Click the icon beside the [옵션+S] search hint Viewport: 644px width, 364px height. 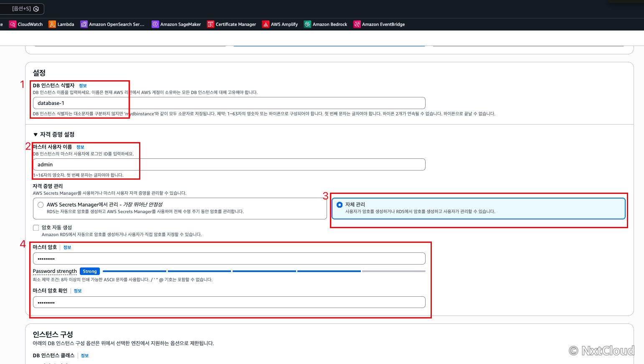pos(36,9)
